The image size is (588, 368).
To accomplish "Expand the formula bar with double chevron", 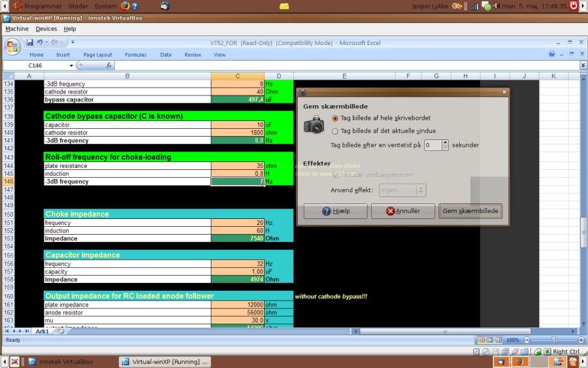I will 583,65.
